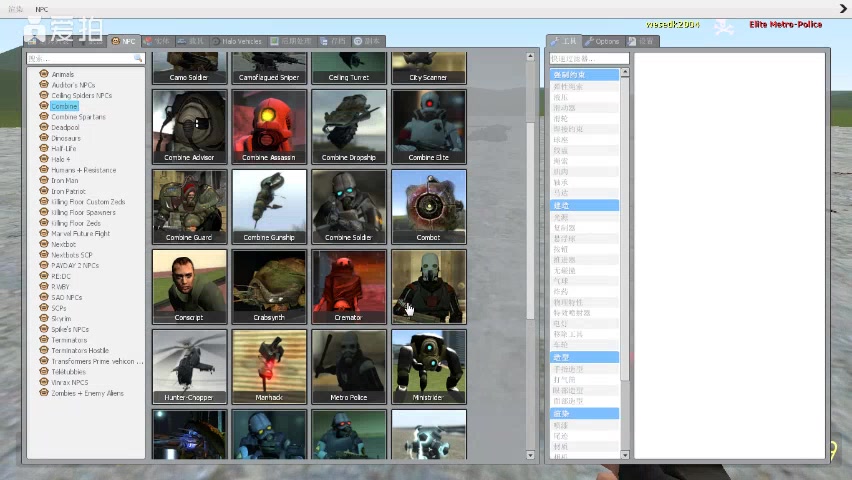
Task: Open the Teletubbies category
Action: [68, 372]
